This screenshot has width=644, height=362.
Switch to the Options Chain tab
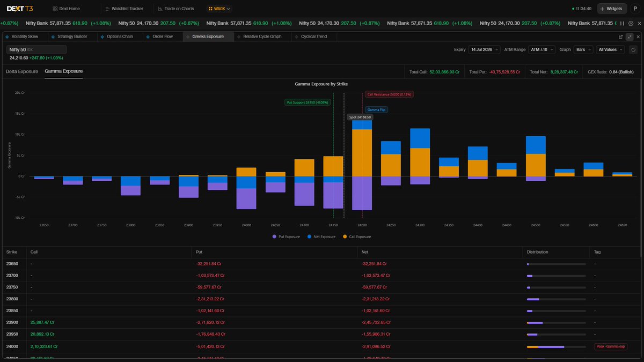[120, 36]
